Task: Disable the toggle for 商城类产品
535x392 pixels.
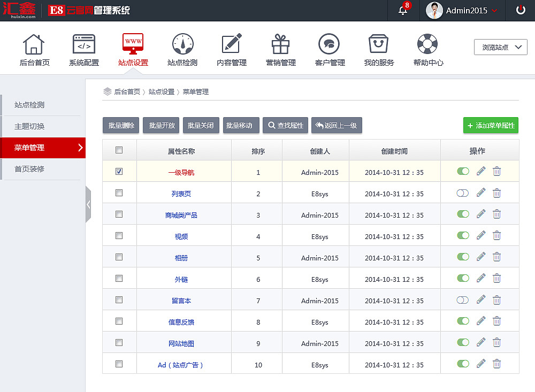Action: (462, 214)
